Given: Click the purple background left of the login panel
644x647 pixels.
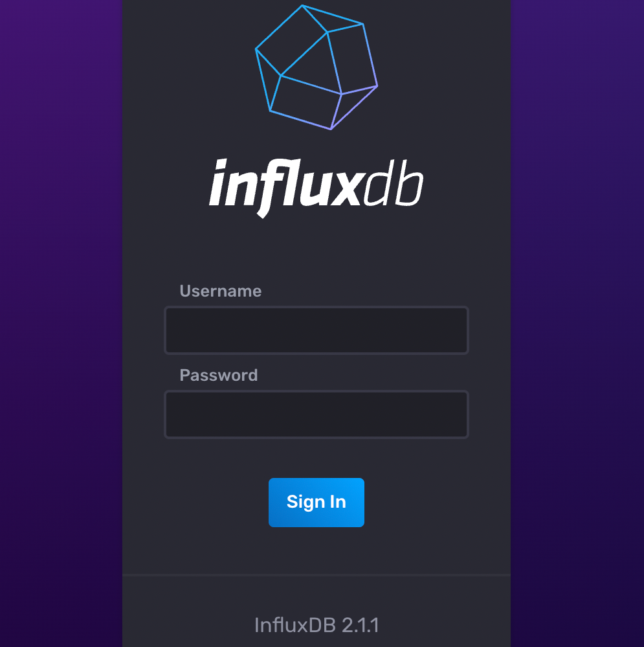Looking at the screenshot, I should click(61, 324).
